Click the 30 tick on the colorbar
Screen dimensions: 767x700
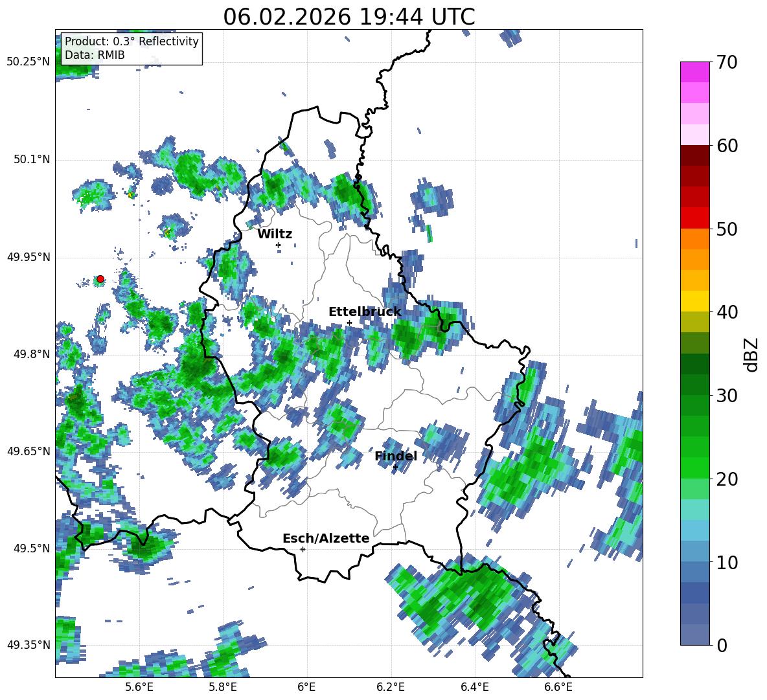click(x=727, y=396)
